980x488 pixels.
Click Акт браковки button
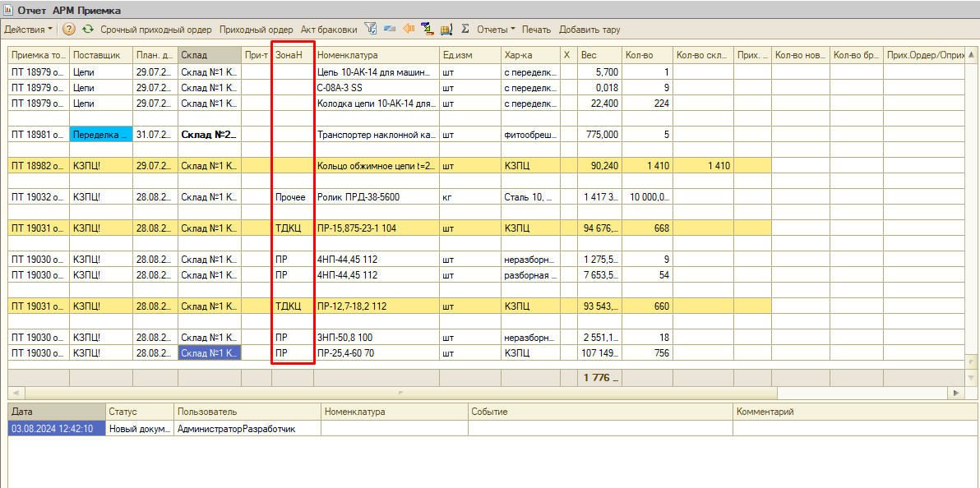(x=329, y=30)
